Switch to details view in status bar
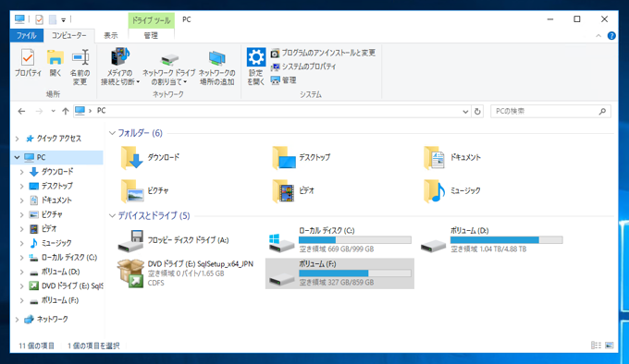 pos(596,346)
